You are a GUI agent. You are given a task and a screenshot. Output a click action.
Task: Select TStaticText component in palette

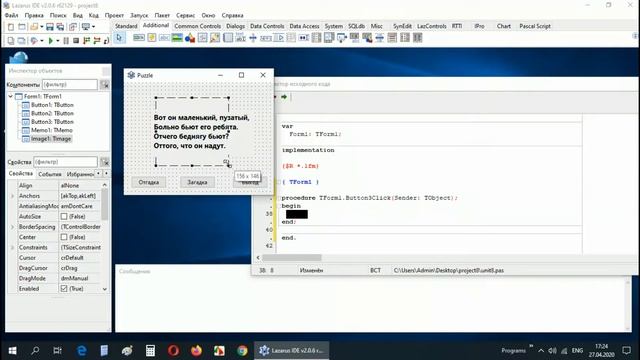click(x=164, y=38)
